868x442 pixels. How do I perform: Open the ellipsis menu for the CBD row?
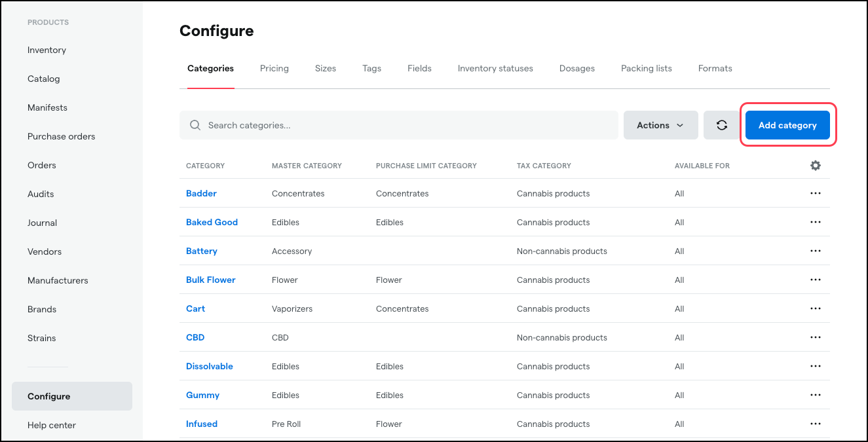pyautogui.click(x=815, y=337)
